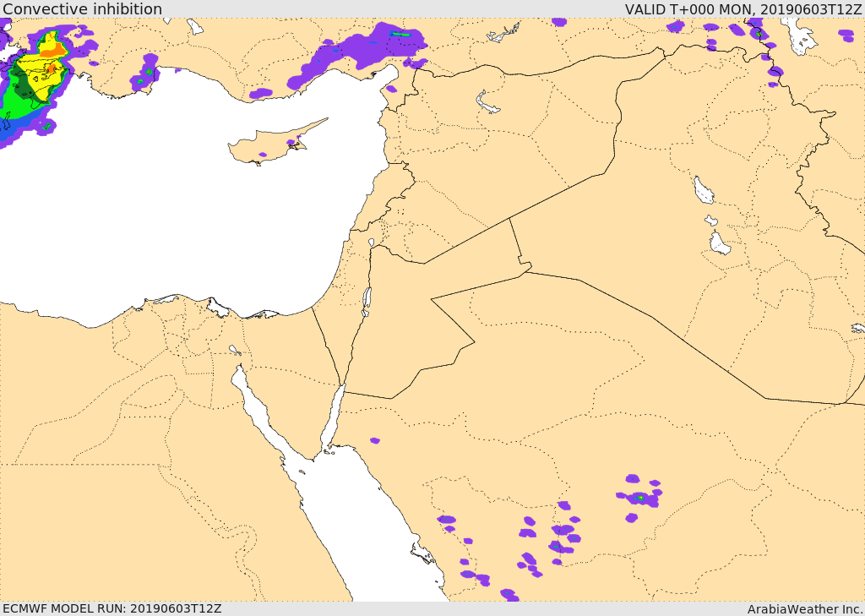This screenshot has width=865, height=616.
Task: Click the 'VALID T+000 MON, 20190603T12Z' label
Action: (743, 9)
